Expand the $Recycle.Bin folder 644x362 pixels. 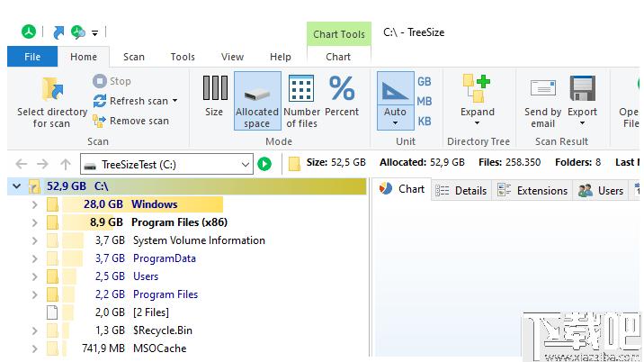click(34, 330)
